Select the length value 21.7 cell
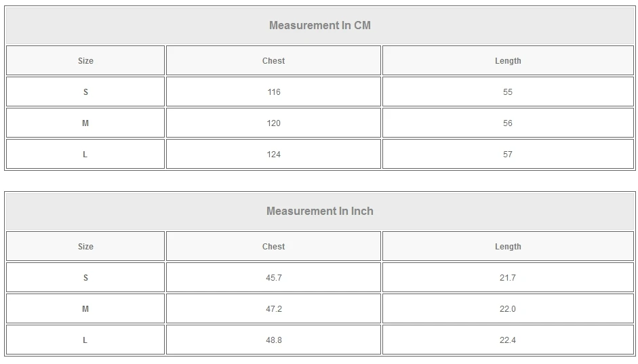638x364 pixels. coord(508,278)
